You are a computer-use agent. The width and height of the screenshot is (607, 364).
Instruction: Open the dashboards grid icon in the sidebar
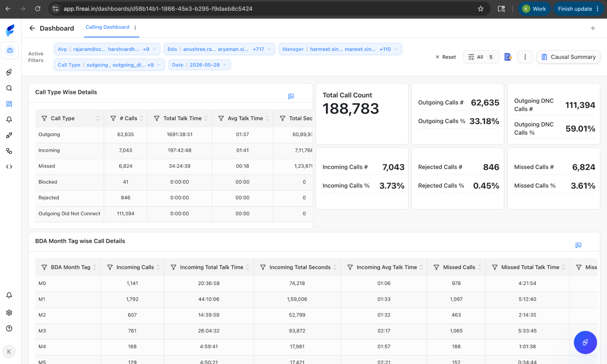[9, 104]
